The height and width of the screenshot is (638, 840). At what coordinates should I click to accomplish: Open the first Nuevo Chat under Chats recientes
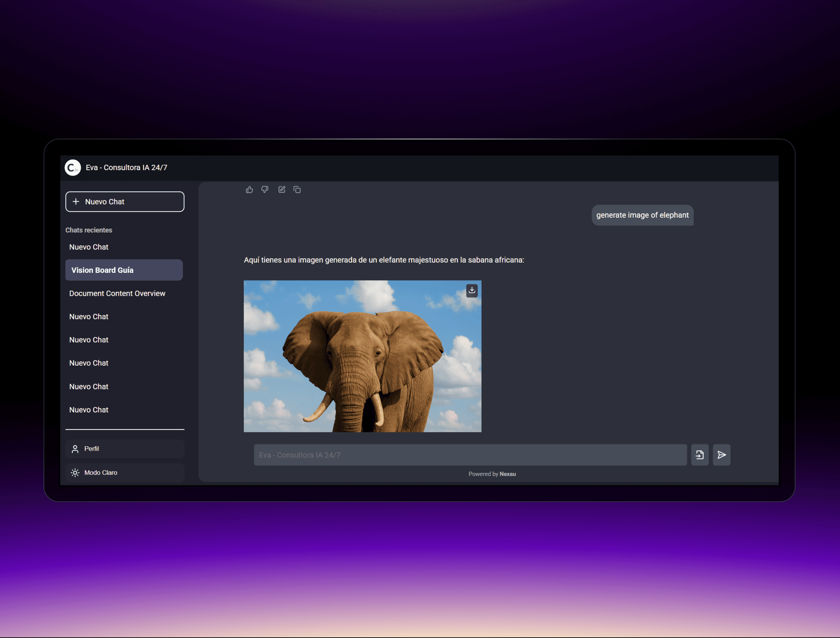[89, 247]
